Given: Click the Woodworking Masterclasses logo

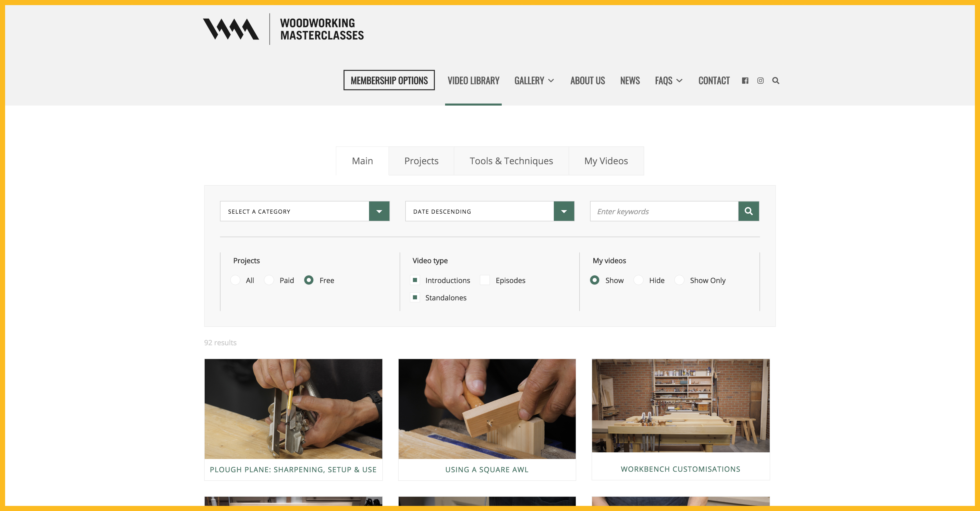Looking at the screenshot, I should pyautogui.click(x=284, y=29).
